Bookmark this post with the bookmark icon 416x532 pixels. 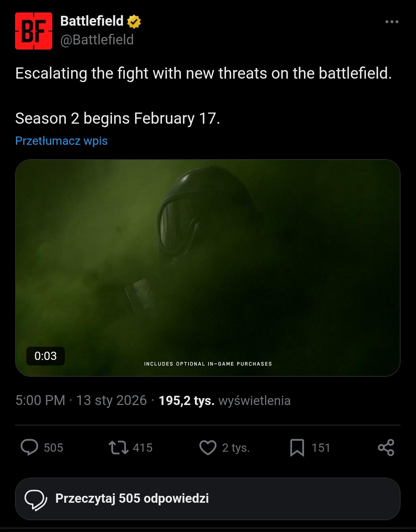297,447
